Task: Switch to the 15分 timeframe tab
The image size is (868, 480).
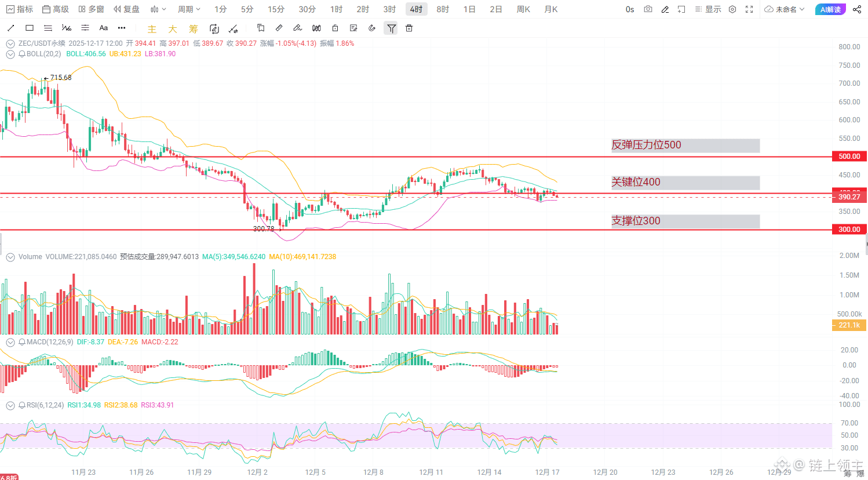Action: click(x=276, y=9)
